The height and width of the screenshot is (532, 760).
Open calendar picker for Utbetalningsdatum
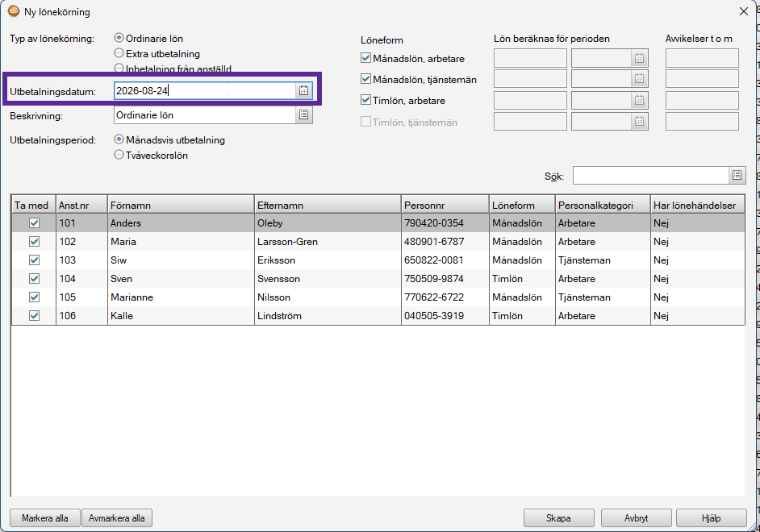point(304,90)
